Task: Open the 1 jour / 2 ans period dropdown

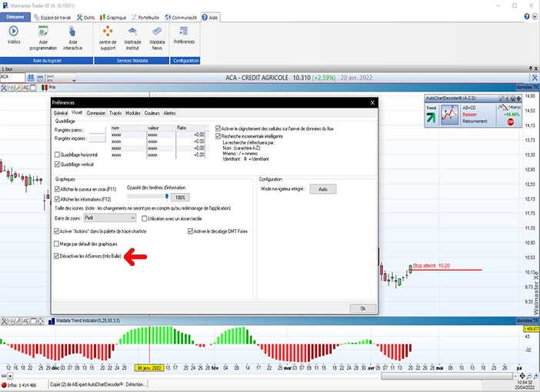Action: coord(56,78)
